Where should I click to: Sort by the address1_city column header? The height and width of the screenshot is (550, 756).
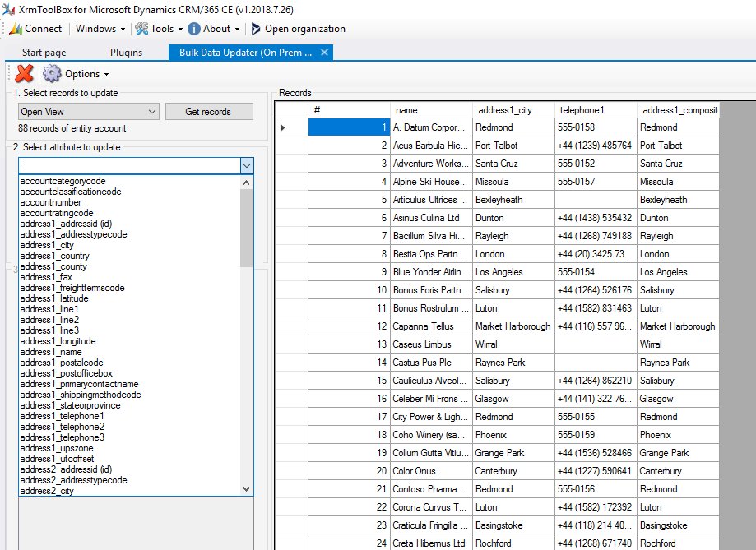(513, 110)
